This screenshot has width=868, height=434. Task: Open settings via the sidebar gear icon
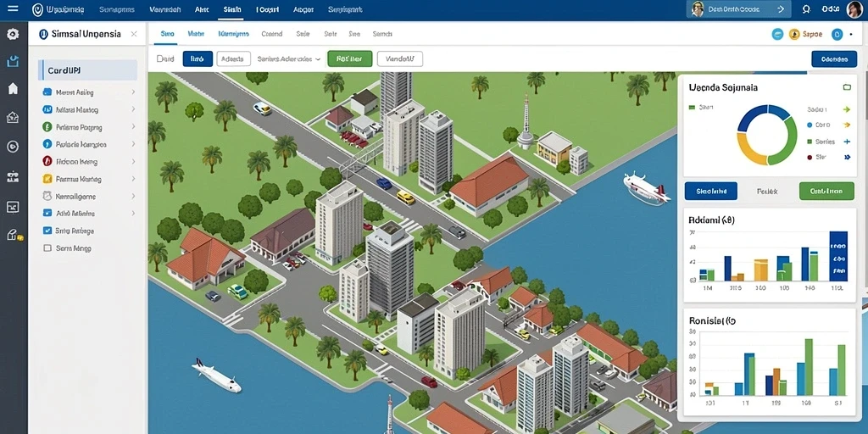click(12, 34)
